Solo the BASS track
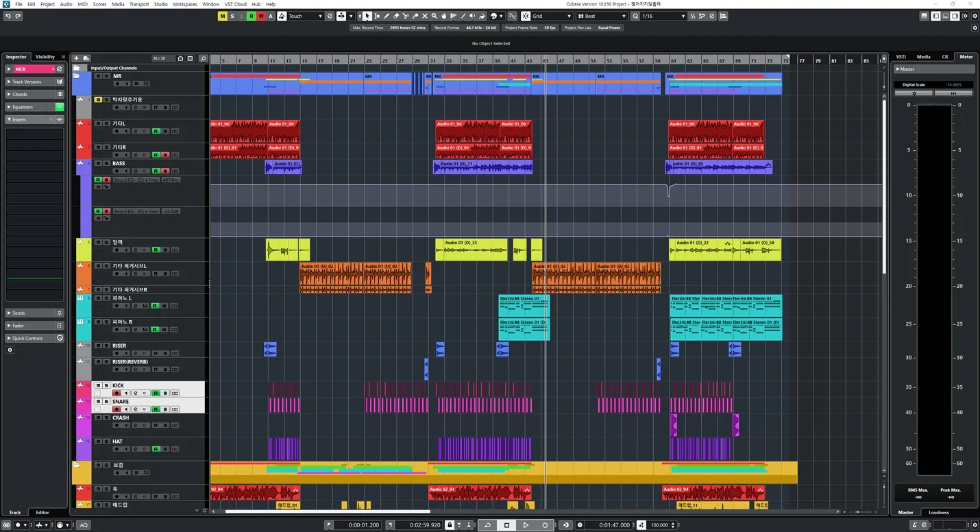The height and width of the screenshot is (532, 980). [106, 164]
